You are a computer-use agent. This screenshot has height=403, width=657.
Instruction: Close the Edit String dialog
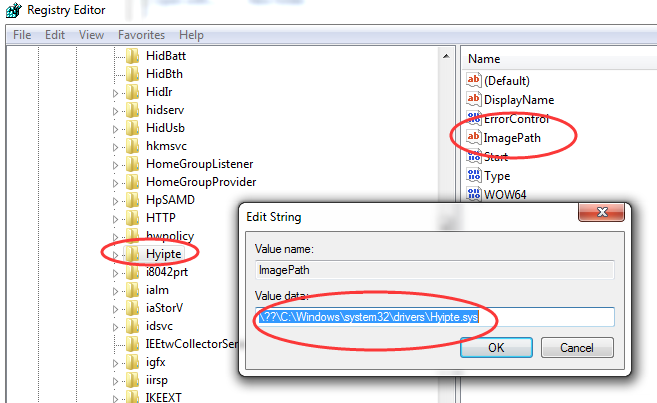click(x=602, y=212)
